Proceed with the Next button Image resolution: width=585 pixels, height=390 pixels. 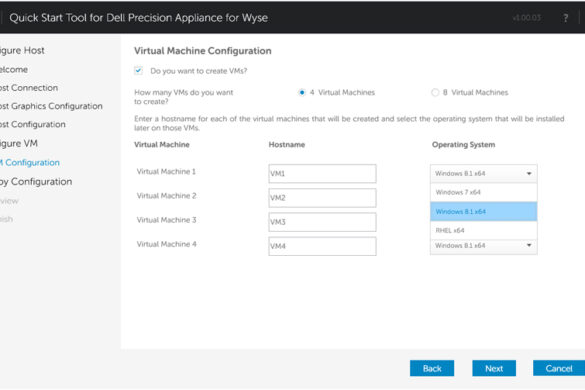click(494, 368)
